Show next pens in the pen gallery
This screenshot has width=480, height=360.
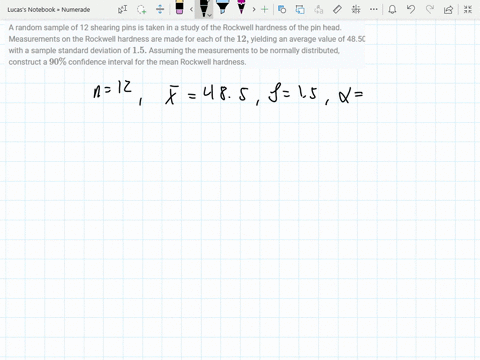(x=254, y=9)
